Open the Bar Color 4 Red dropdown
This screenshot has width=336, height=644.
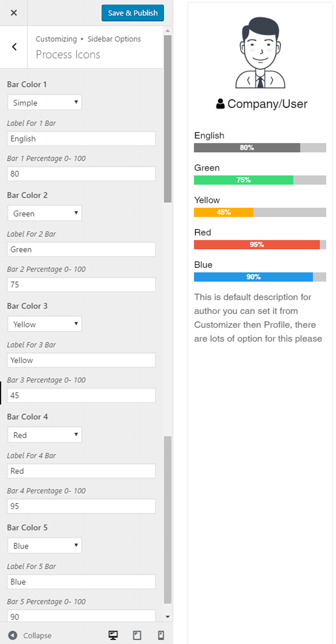pos(45,435)
